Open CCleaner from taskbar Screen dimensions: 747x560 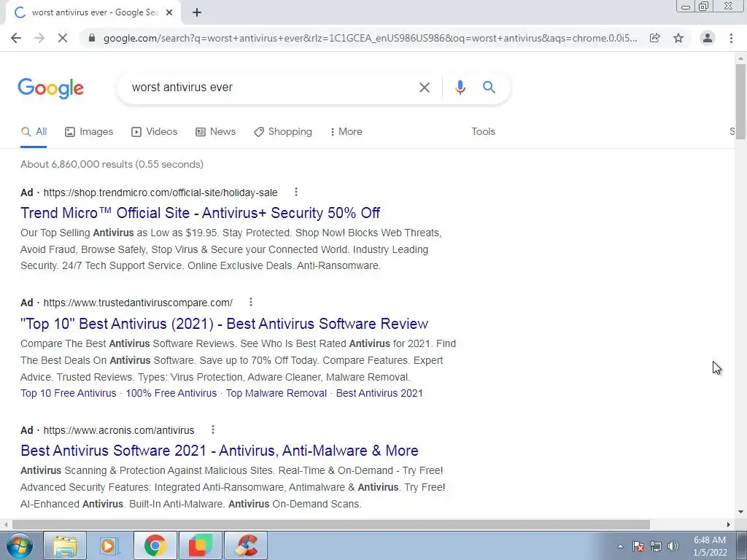pyautogui.click(x=246, y=545)
